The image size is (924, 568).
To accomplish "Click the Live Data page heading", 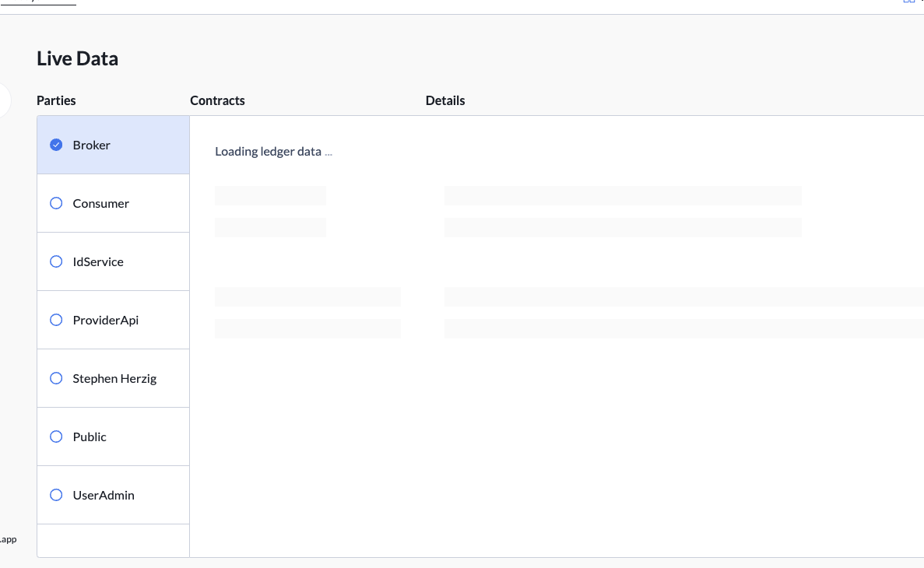I will 77,58.
